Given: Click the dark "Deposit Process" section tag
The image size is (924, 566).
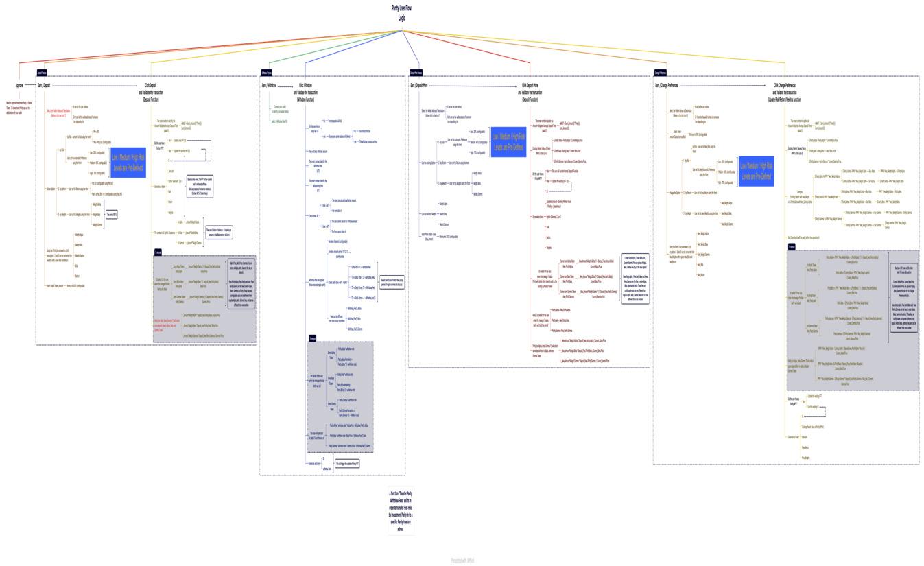Looking at the screenshot, I should [42, 73].
